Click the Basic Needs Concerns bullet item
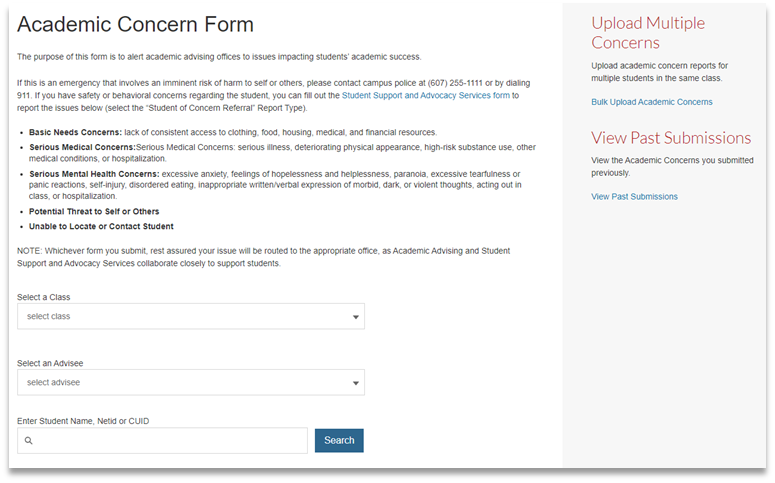 [x=232, y=132]
